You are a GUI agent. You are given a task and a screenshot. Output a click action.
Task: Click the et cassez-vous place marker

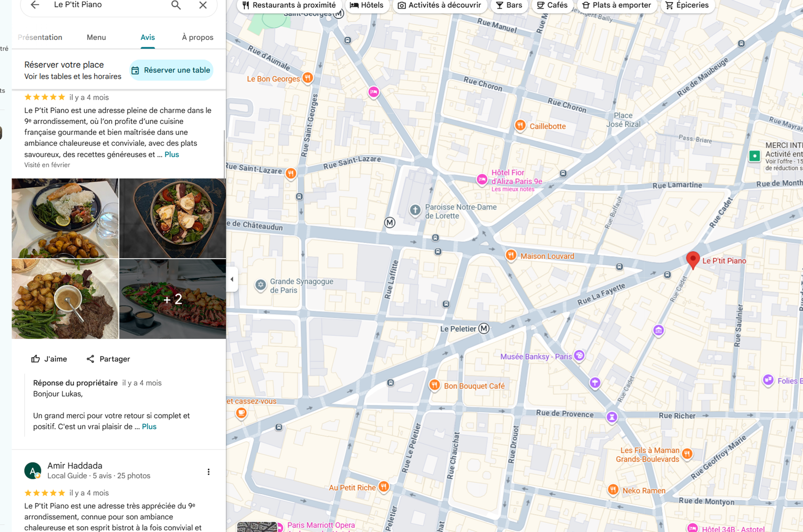point(241,412)
